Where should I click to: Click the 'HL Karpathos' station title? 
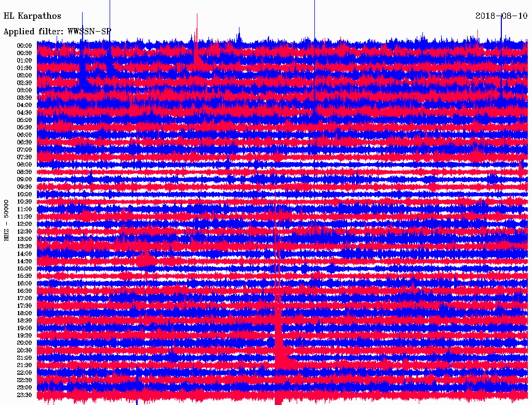click(x=32, y=16)
